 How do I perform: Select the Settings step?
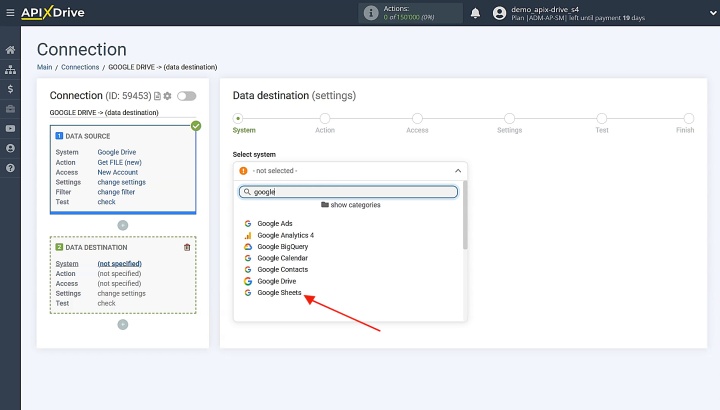509,118
